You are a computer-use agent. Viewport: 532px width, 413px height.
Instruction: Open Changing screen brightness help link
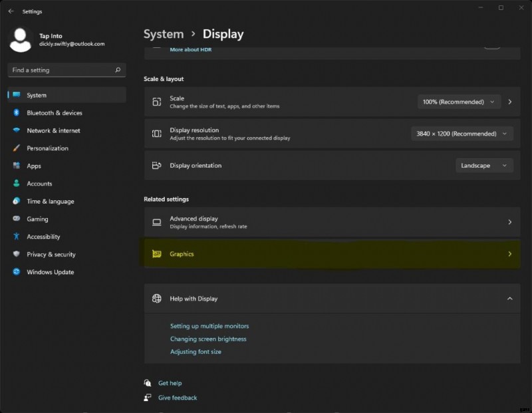point(208,339)
